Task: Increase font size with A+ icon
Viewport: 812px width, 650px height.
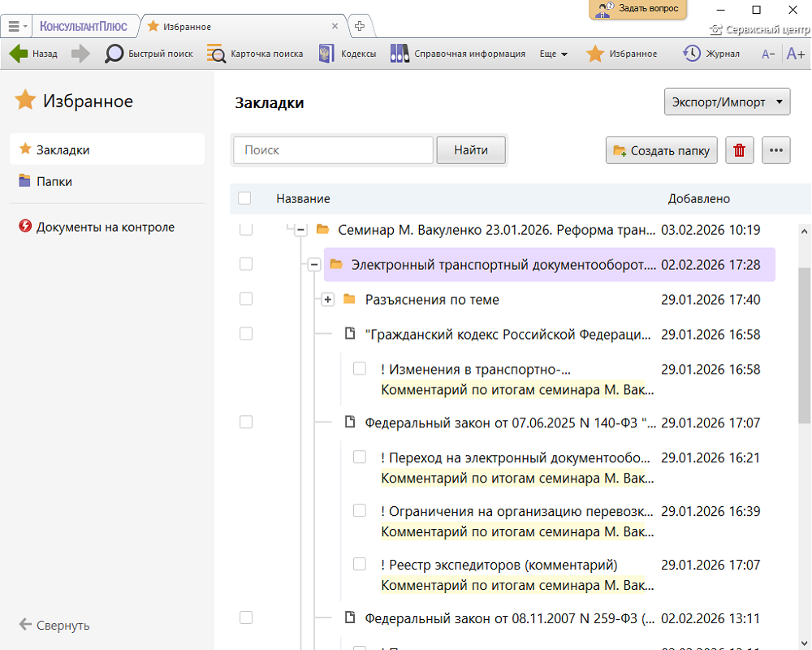Action: [x=795, y=54]
